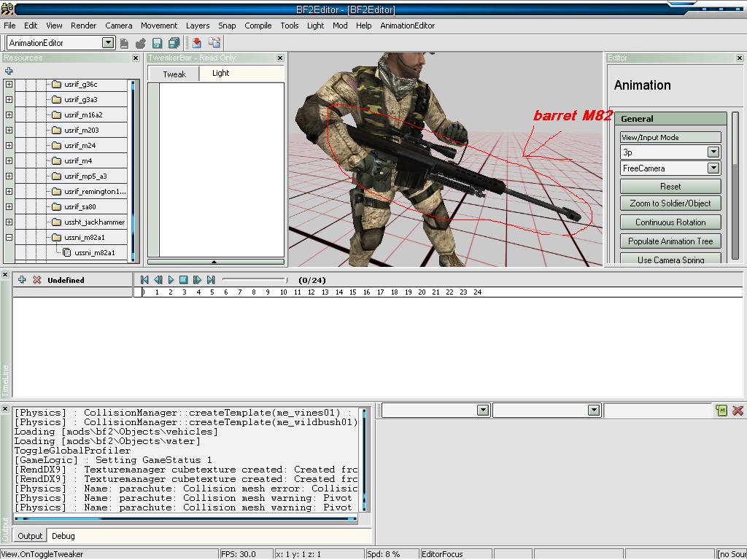The image size is (747, 560).
Task: Open the AnimationEditor mode dropdown
Action: point(108,43)
